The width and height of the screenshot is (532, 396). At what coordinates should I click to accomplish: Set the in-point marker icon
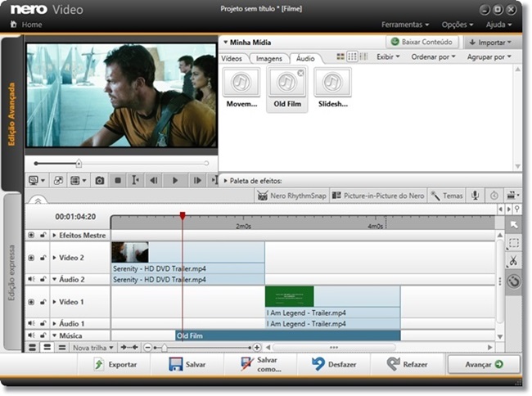[135, 180]
